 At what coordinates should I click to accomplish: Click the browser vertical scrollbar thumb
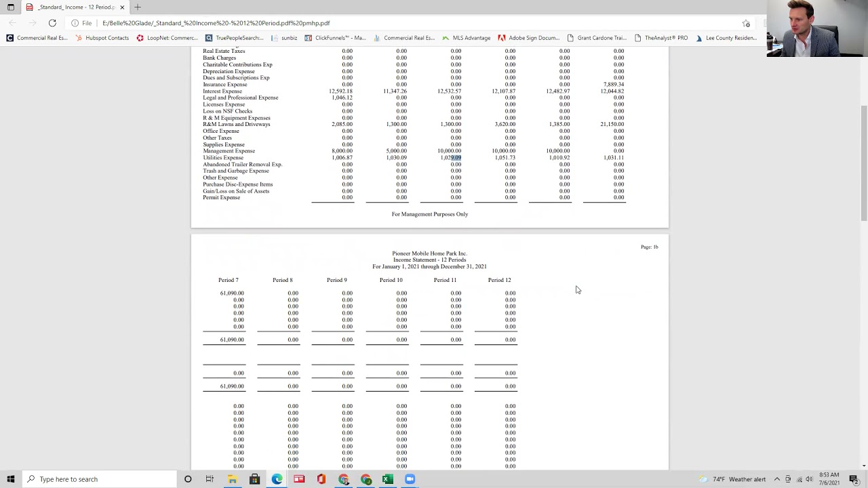point(863,163)
